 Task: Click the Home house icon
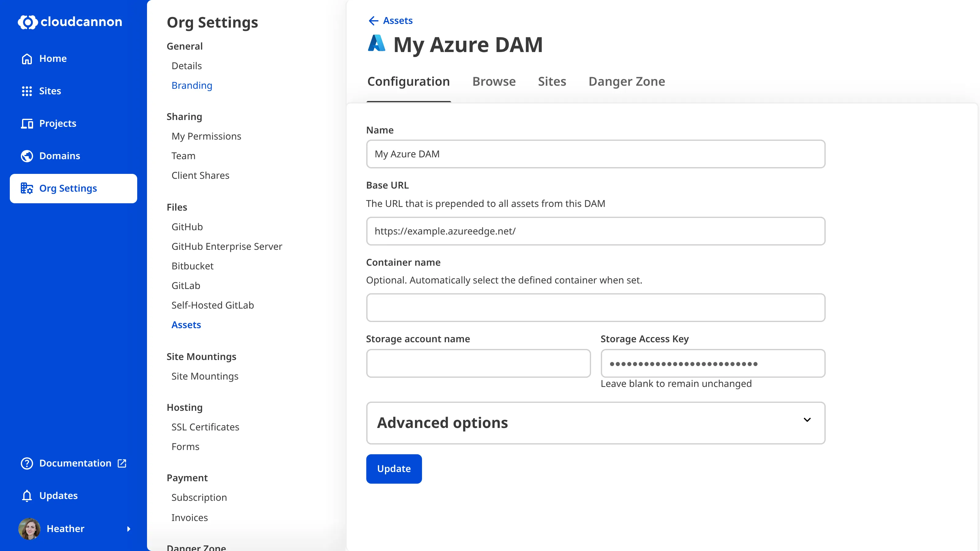click(x=27, y=58)
